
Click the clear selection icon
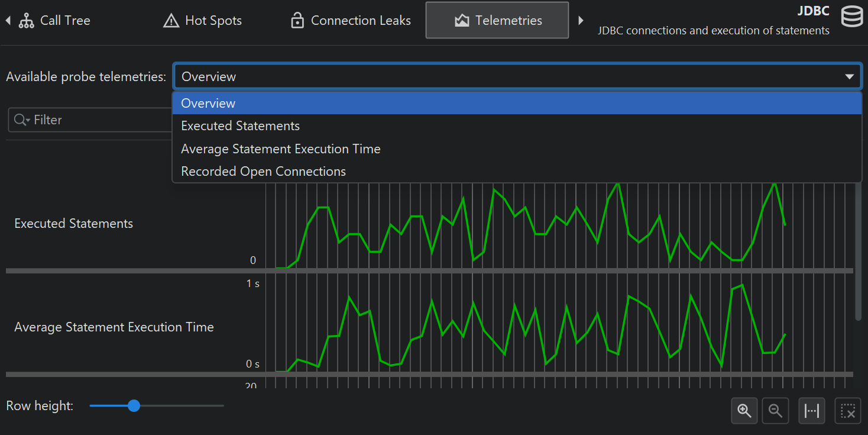847,411
